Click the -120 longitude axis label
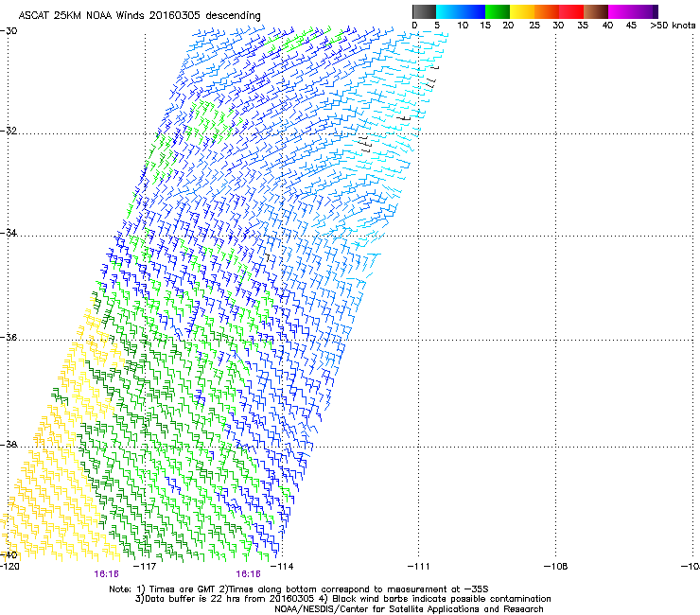Screen dimensions: 700x615 [9, 567]
